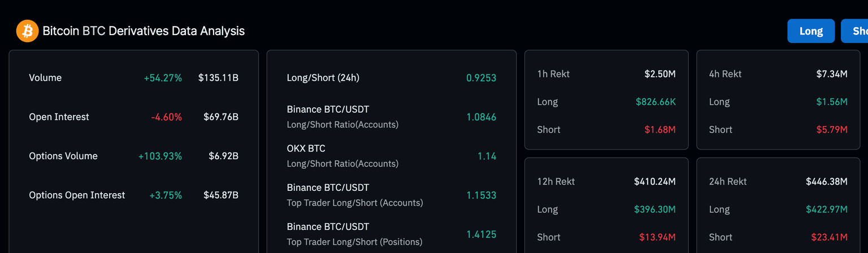Select the 24h Long $422.97M liquidation value

(x=826, y=210)
